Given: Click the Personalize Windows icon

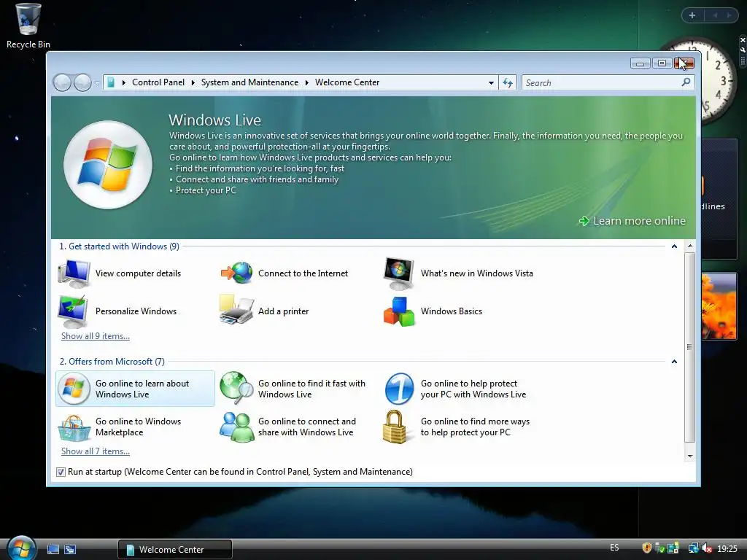Looking at the screenshot, I should coord(73,311).
